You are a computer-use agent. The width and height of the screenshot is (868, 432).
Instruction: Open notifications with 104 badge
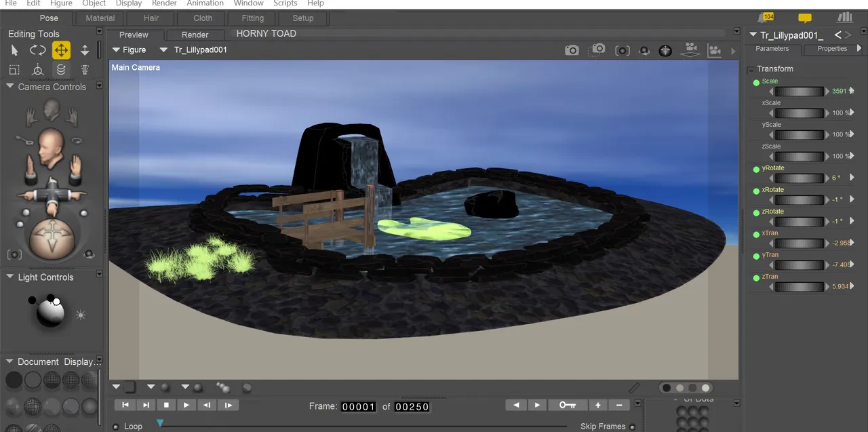coord(767,18)
